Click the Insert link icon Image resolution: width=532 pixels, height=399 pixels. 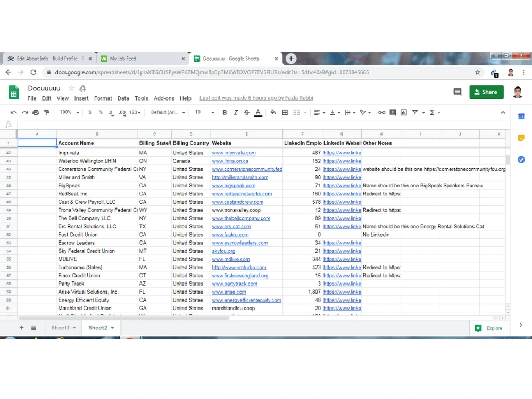[381, 112]
